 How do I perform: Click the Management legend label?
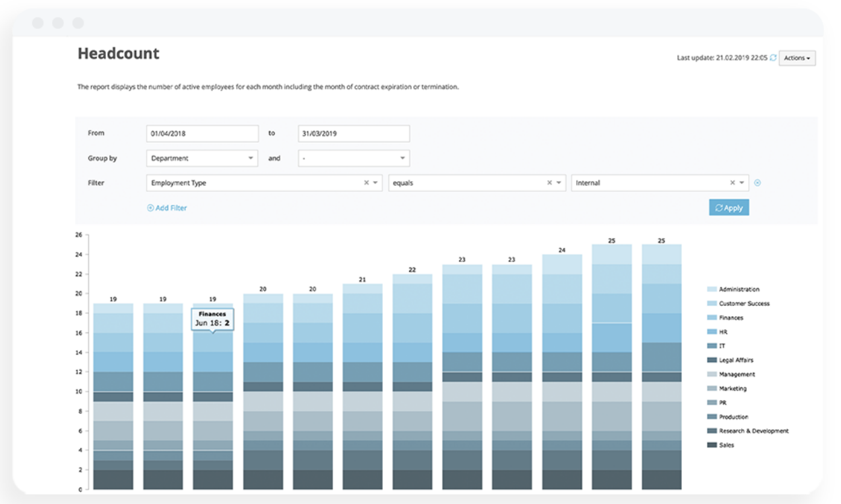(737, 374)
